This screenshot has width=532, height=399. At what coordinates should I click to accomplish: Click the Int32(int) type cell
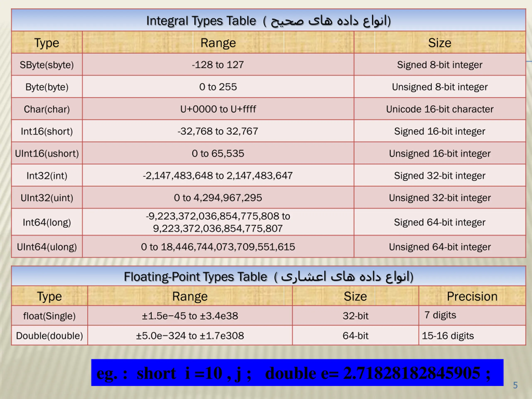click(x=47, y=175)
